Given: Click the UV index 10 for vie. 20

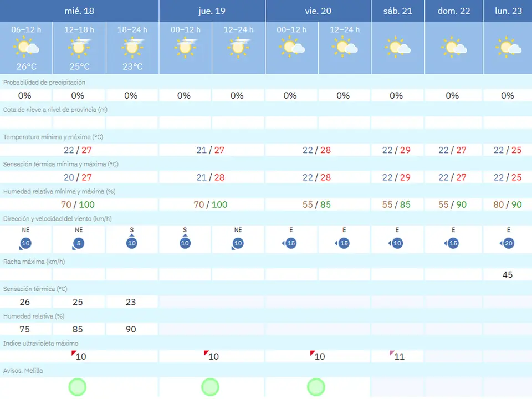Looking at the screenshot, I should click(x=318, y=356).
